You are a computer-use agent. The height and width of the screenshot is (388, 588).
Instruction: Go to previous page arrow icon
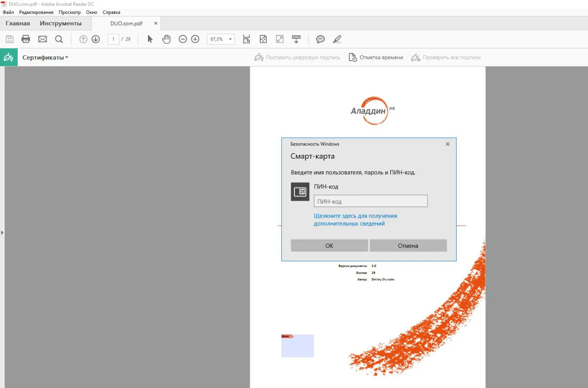83,39
